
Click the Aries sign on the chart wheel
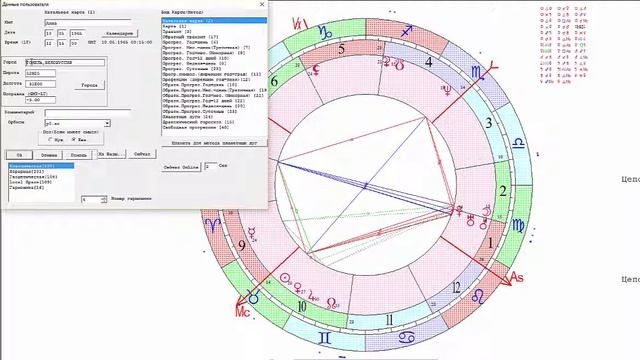[x=213, y=225]
